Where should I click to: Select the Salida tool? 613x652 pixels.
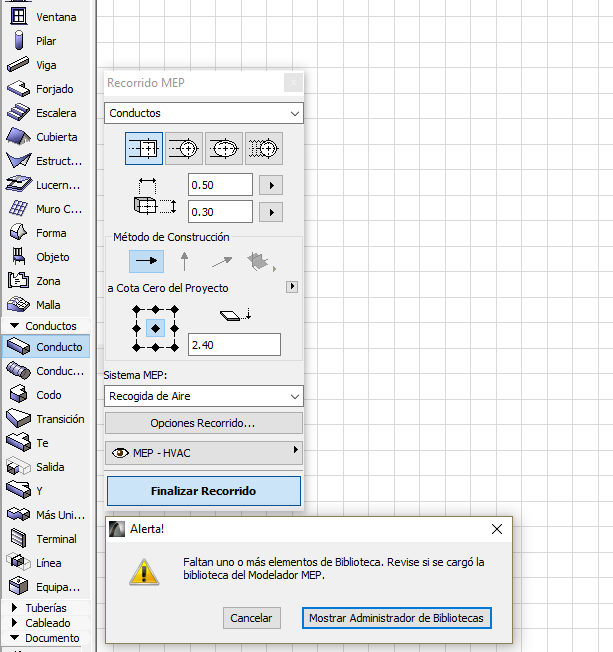click(46, 467)
